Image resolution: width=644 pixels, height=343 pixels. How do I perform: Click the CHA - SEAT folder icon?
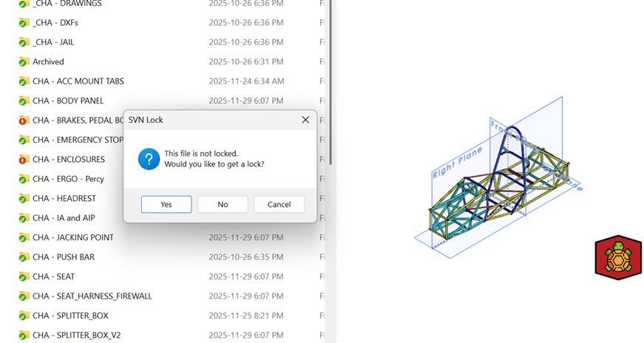click(x=24, y=276)
